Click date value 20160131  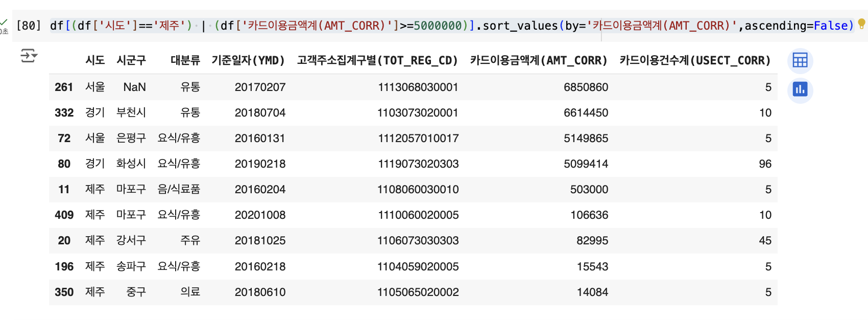[260, 138]
